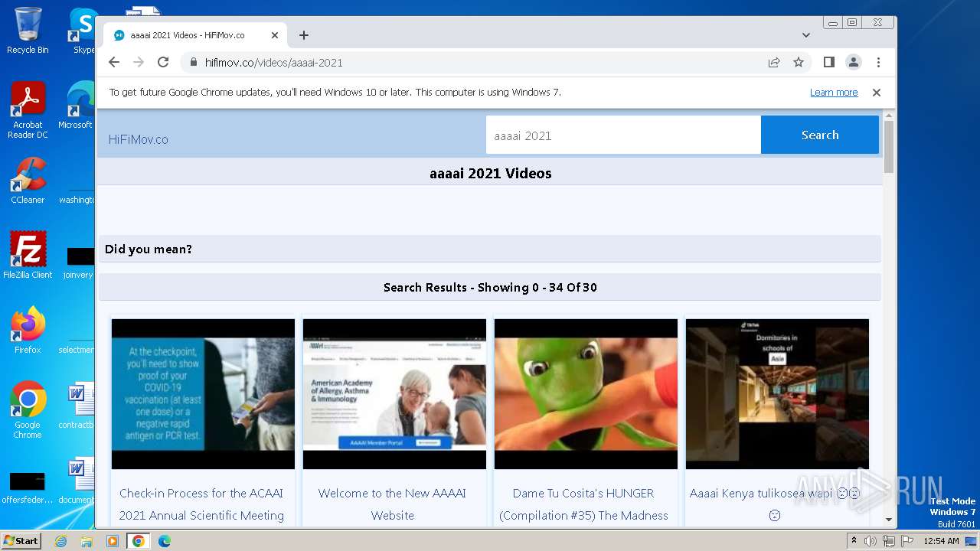The width and height of the screenshot is (980, 551).
Task: Click the page scrollbar up arrow
Action: [x=888, y=116]
